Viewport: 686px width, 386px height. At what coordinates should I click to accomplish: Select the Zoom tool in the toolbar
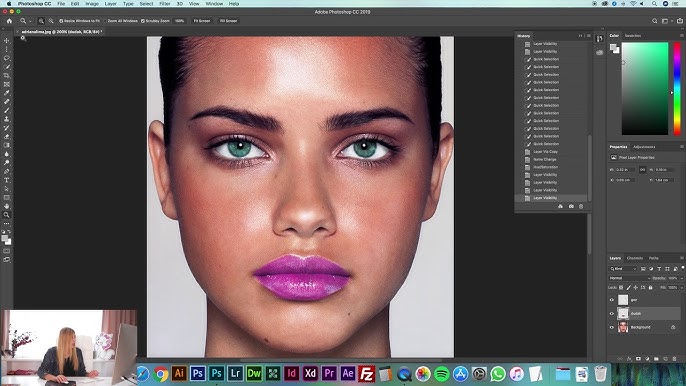[7, 215]
